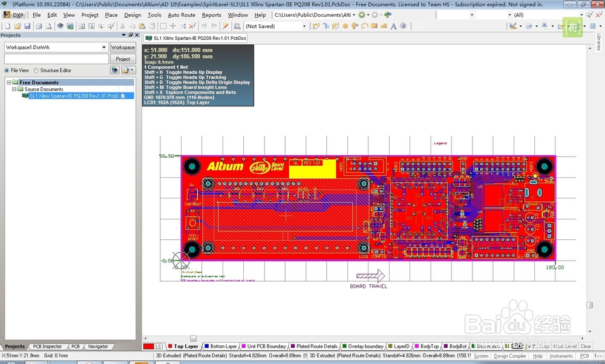Open the Auto Route menu
This screenshot has height=364, width=605.
coord(181,15)
